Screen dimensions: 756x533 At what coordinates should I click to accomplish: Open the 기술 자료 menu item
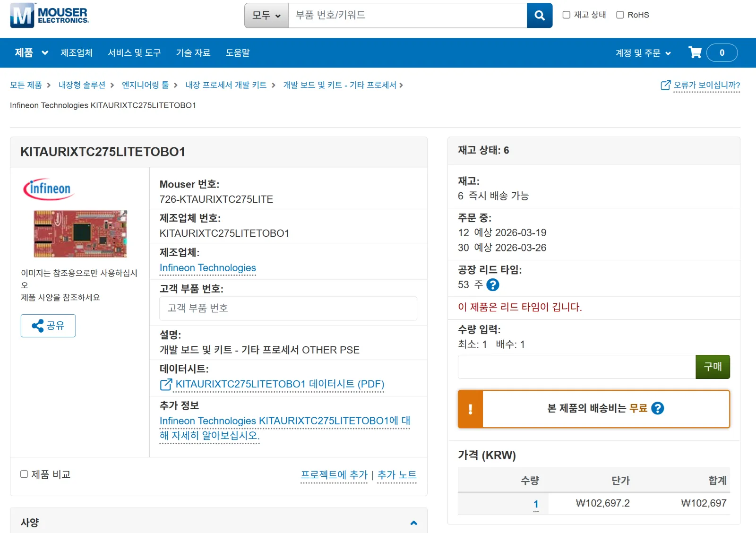coord(193,53)
